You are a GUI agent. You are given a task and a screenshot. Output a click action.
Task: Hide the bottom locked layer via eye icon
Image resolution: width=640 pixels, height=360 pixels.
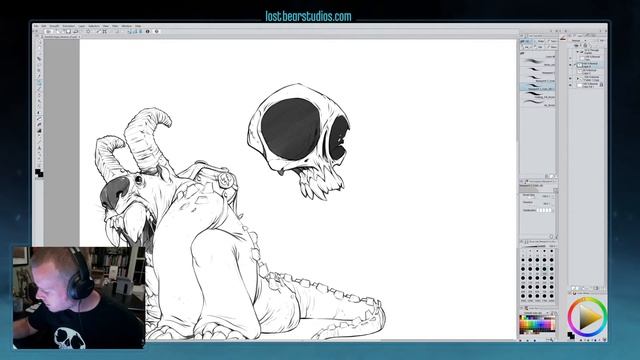570,85
